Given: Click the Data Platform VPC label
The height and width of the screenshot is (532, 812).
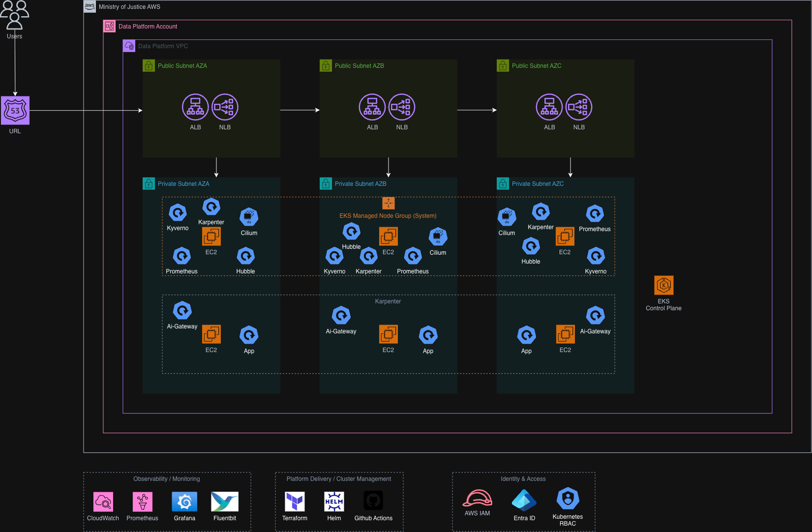Looking at the screenshot, I should pyautogui.click(x=163, y=46).
